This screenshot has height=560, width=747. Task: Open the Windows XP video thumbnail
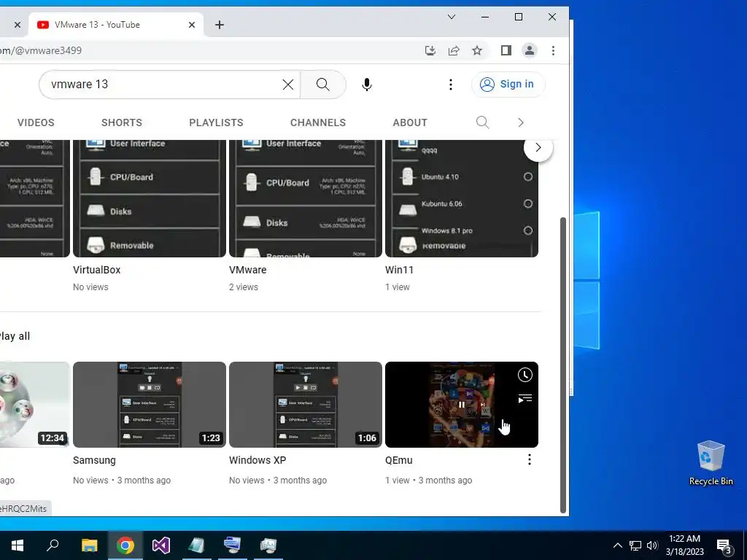[306, 404]
